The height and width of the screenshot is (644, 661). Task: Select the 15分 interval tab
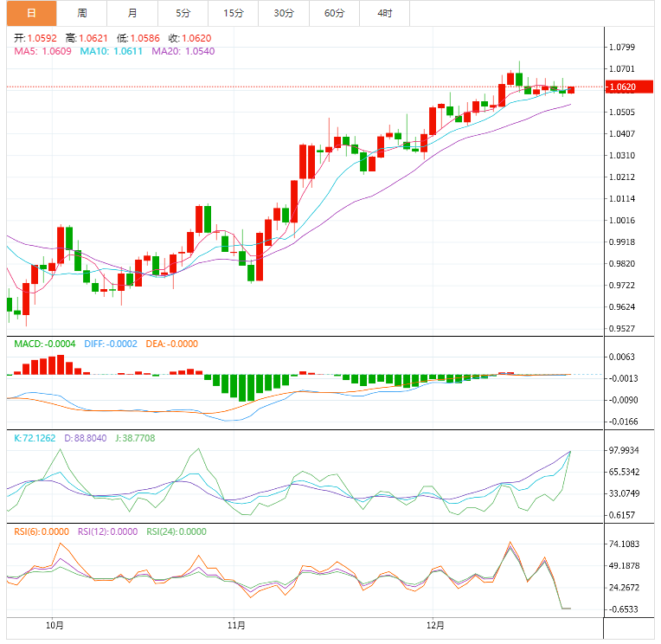click(234, 13)
